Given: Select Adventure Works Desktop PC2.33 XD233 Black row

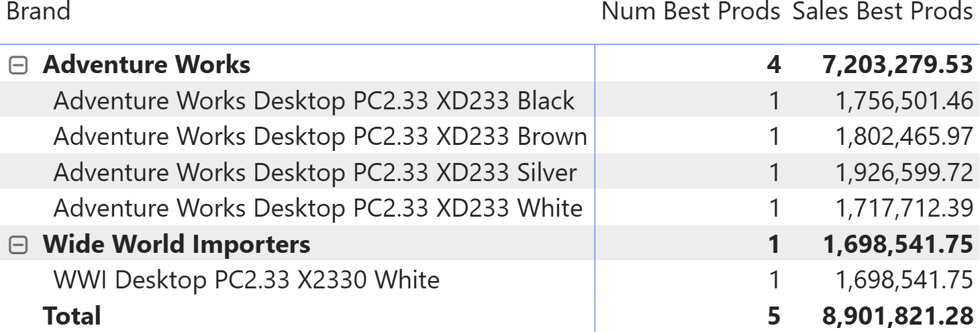Looking at the screenshot, I should [313, 101].
